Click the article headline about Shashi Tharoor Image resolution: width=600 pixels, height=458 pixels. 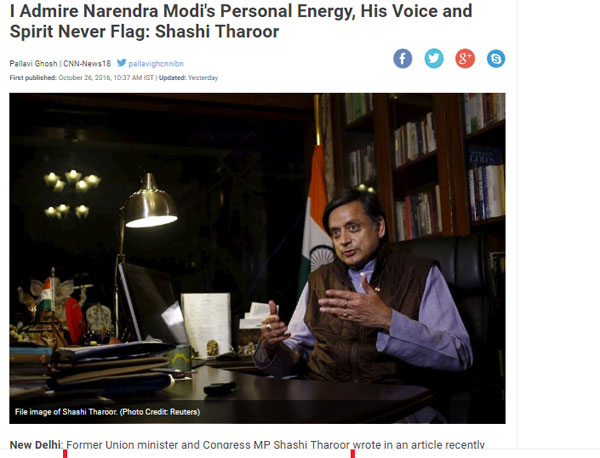(241, 21)
